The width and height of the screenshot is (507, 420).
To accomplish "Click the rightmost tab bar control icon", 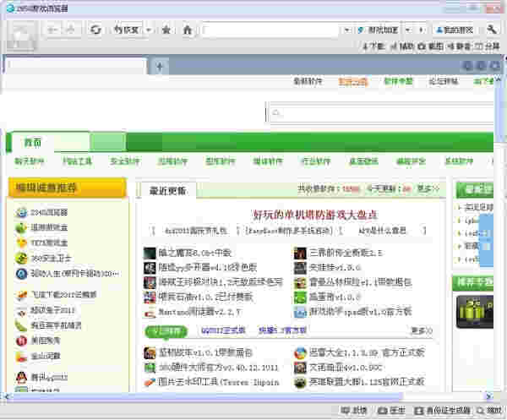I will (495, 66).
